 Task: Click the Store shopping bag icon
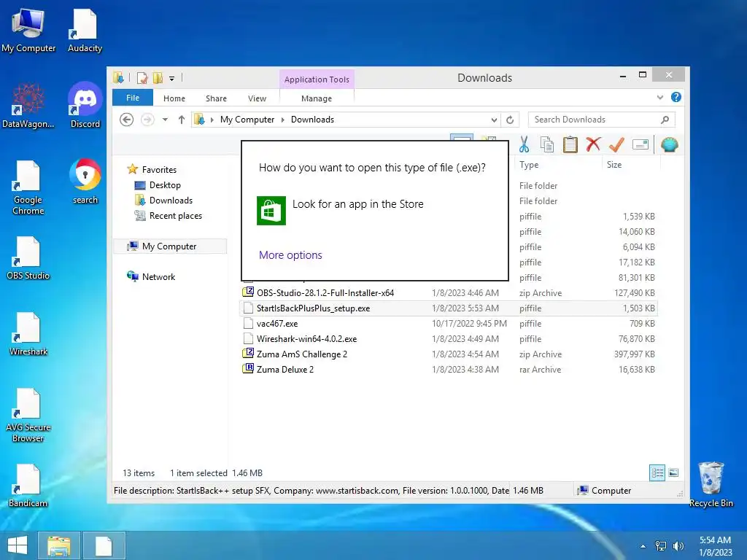[271, 210]
